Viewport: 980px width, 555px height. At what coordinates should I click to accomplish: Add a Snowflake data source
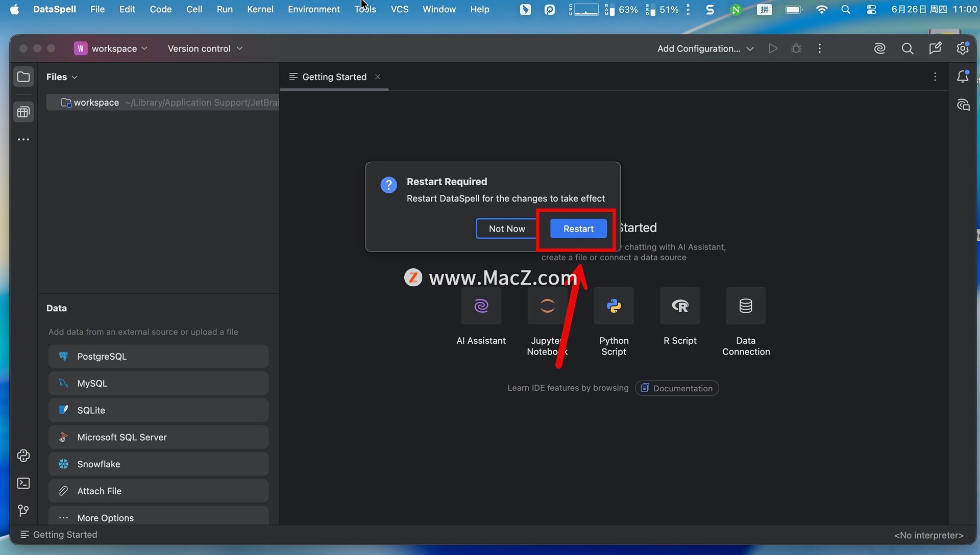click(158, 465)
